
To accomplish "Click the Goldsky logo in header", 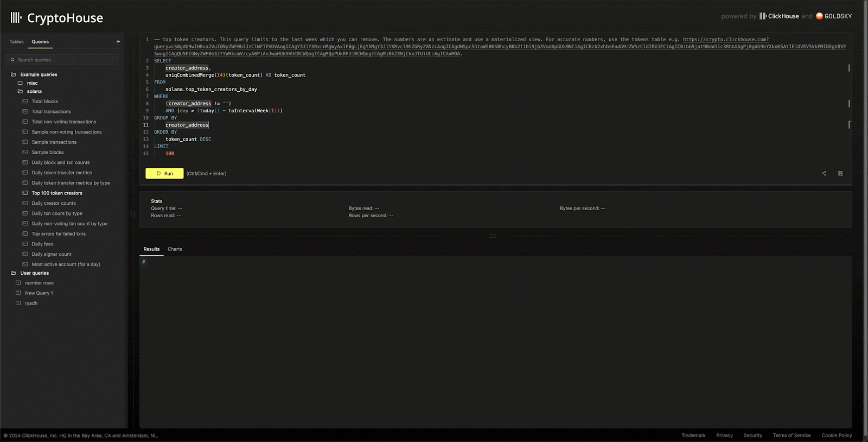I will (x=834, y=16).
